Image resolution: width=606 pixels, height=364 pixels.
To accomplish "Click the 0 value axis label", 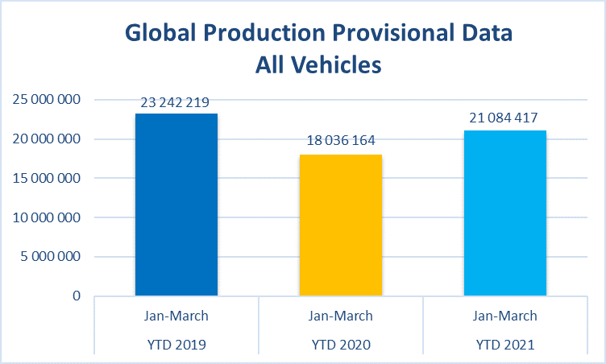I will tap(77, 296).
